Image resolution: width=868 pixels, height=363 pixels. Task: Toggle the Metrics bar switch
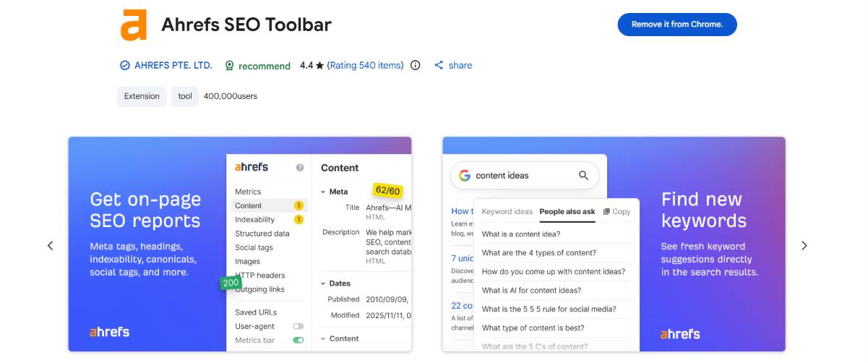pyautogui.click(x=298, y=341)
